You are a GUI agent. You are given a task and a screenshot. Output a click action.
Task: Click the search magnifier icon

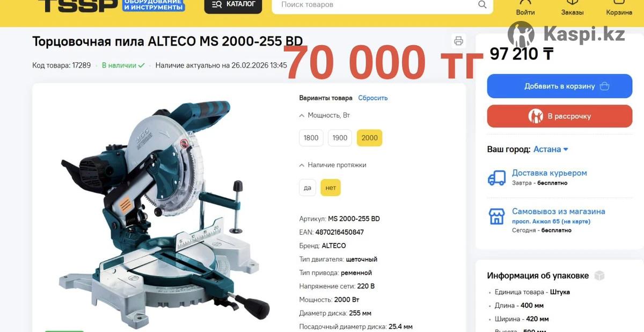pyautogui.click(x=482, y=5)
